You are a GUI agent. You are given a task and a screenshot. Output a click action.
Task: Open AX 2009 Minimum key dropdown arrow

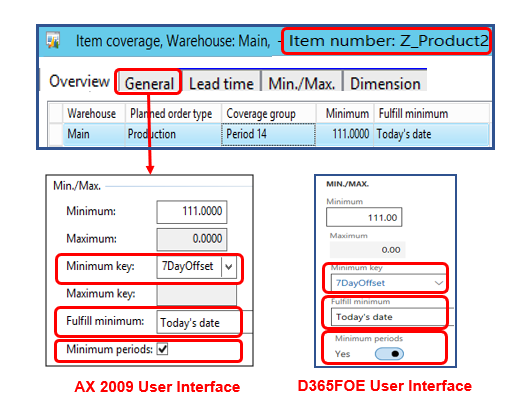pyautogui.click(x=229, y=267)
